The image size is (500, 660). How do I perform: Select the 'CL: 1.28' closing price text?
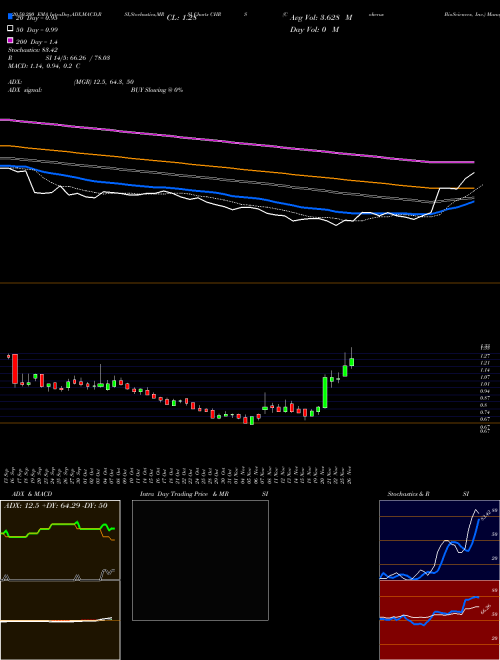181,18
